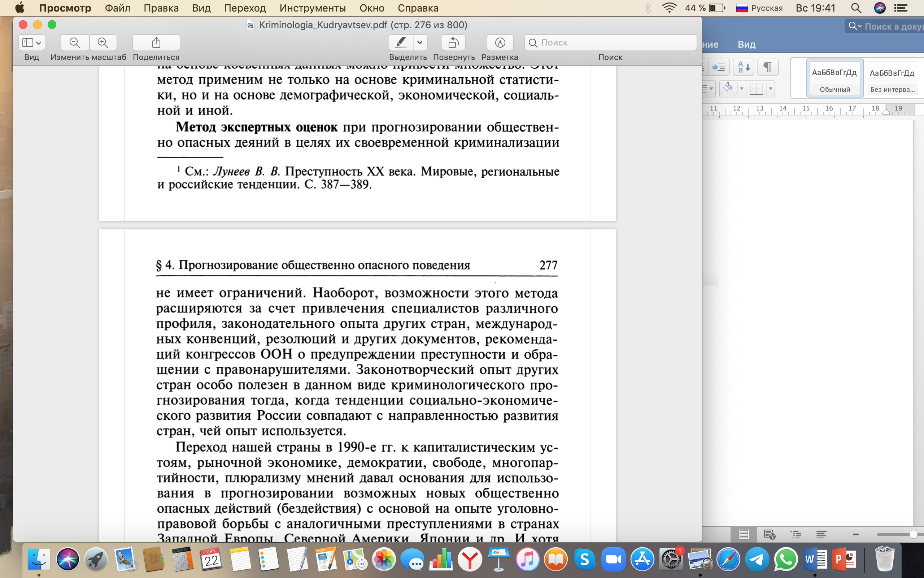Image resolution: width=924 pixels, height=578 pixels.
Task: Switch to Outline view in Word
Action: point(796,534)
